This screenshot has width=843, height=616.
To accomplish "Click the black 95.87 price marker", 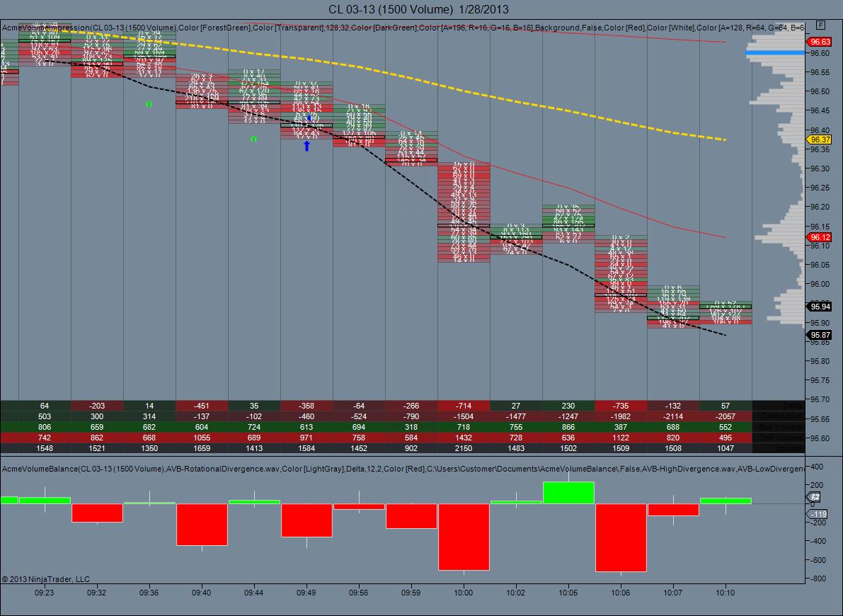I will click(x=820, y=335).
